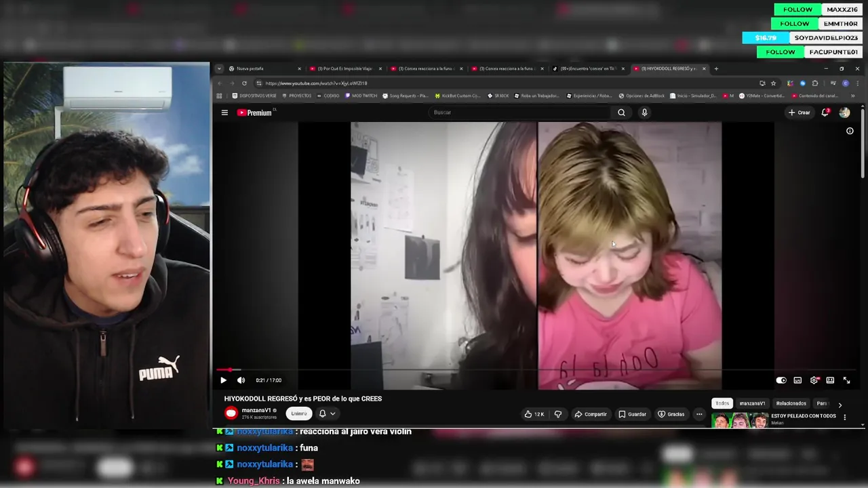This screenshot has width=868, height=488.
Task: Start voice search with the microphone icon
Action: [644, 113]
